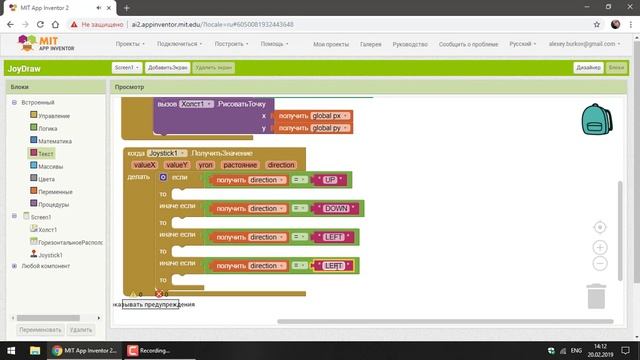
Task: Click the Математика block category icon
Action: (33, 140)
